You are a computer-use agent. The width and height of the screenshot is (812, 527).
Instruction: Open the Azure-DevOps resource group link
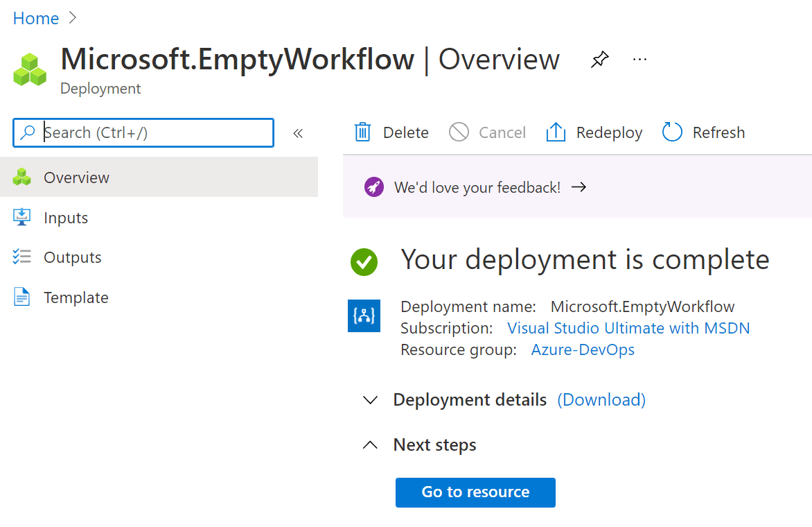pos(583,349)
